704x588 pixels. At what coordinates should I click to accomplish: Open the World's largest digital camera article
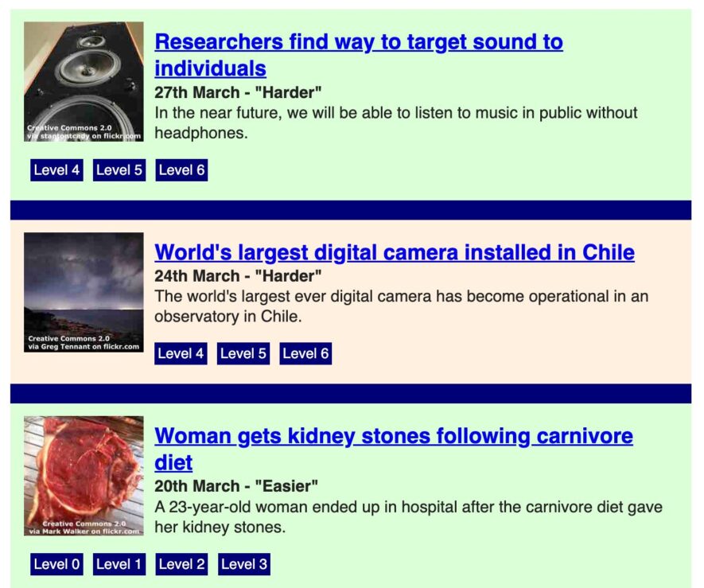394,252
